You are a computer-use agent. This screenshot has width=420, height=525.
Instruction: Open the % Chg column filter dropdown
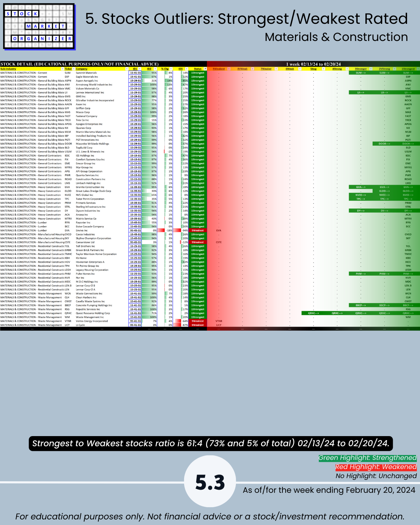coord(171,69)
